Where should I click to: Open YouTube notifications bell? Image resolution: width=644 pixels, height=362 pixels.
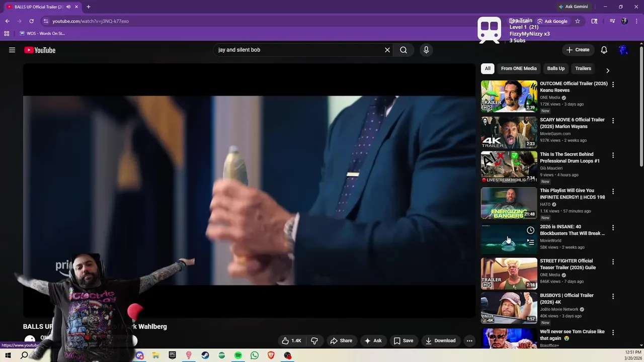(x=604, y=50)
